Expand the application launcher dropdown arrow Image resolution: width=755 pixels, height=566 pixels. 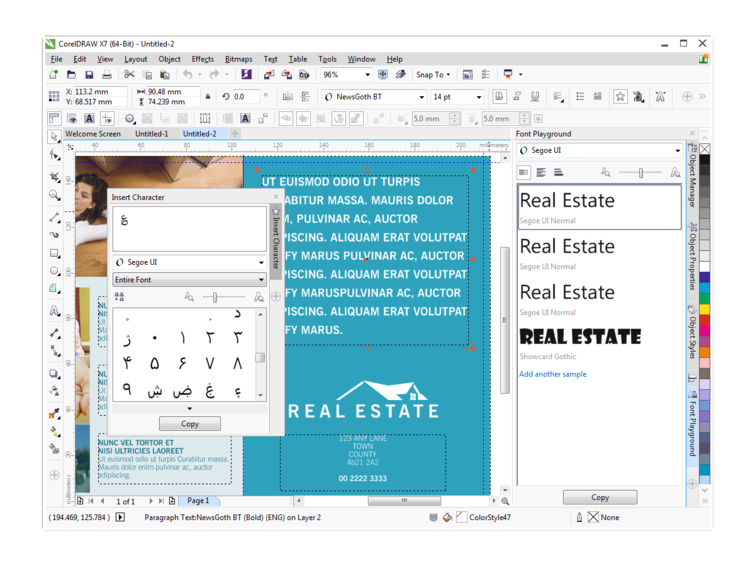click(521, 75)
